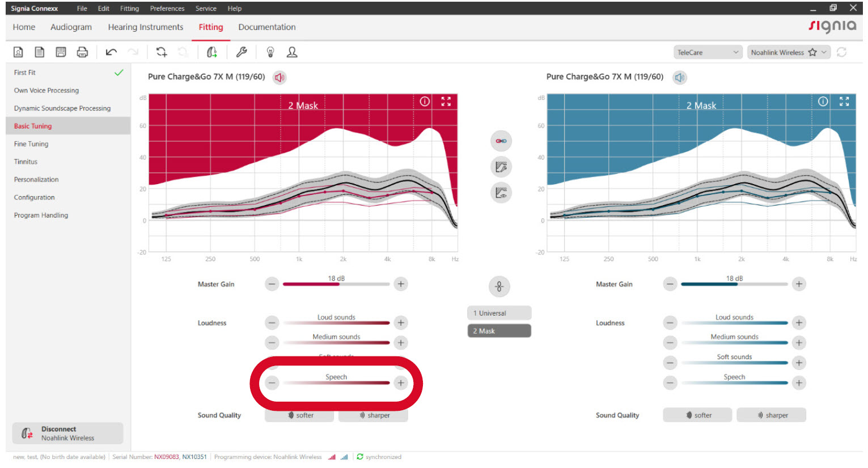Mute the left ear hearing aid (blue speaker)
Viewport: 868px width, 468px height.
680,78
